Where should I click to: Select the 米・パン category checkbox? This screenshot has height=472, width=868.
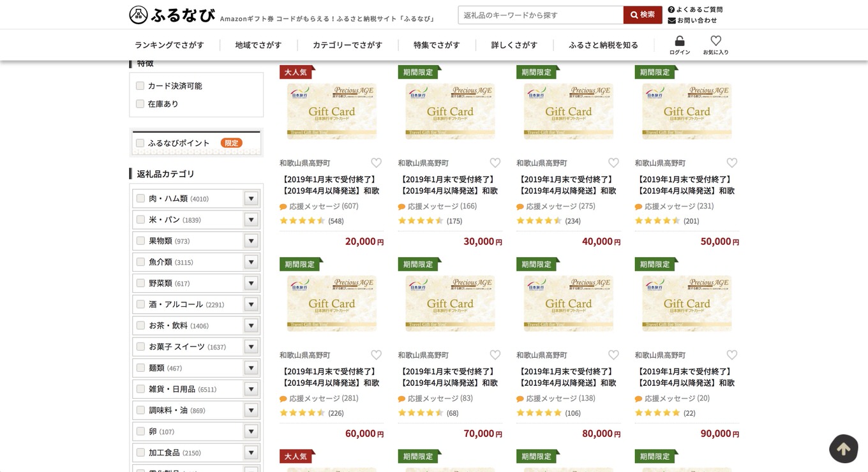pyautogui.click(x=140, y=219)
